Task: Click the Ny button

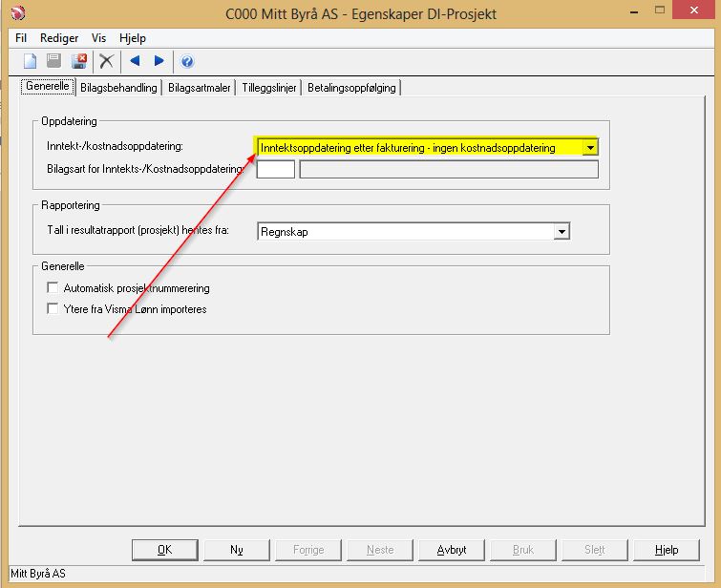Action: point(236,550)
